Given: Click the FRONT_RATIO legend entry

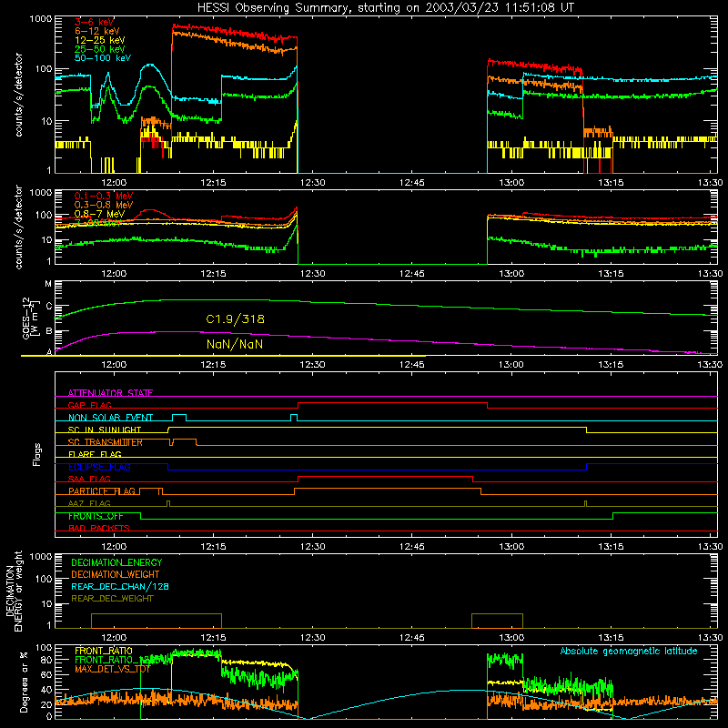Looking at the screenshot, I should click(104, 651).
